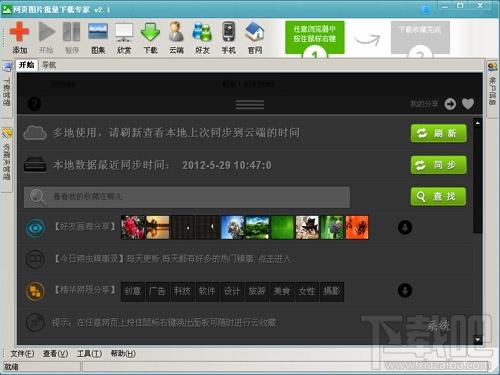This screenshot has width=500, height=375.
Task: Click the application logo in title bar
Action: click(x=7, y=9)
